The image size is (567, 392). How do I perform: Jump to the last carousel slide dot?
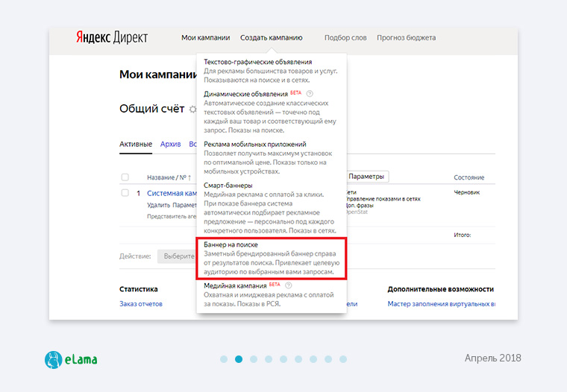(343, 359)
